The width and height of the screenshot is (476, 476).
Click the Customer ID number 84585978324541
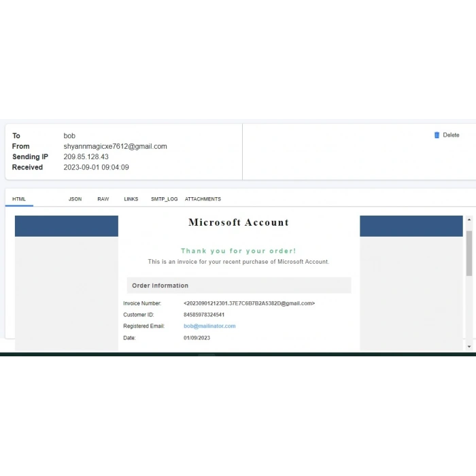click(x=204, y=315)
